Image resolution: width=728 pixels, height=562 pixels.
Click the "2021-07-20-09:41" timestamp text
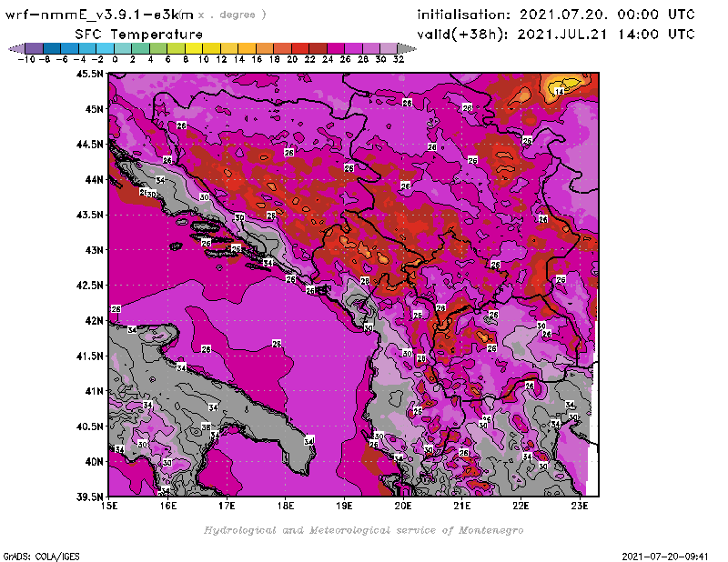pos(665,557)
